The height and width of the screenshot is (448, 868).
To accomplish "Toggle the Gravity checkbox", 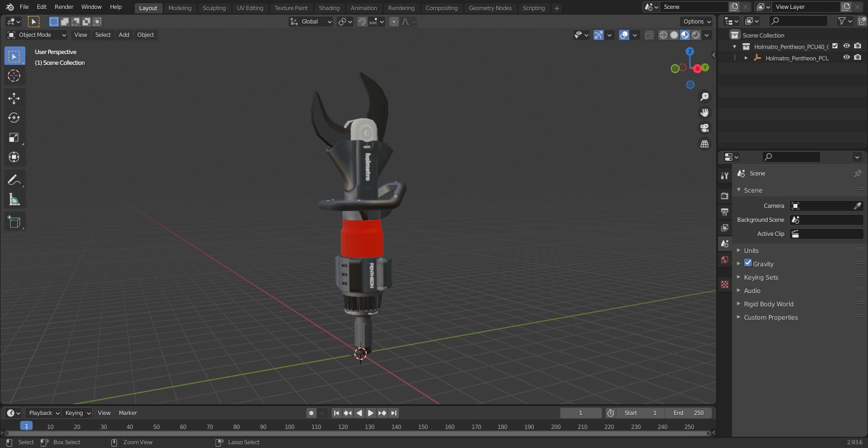I will pyautogui.click(x=748, y=263).
